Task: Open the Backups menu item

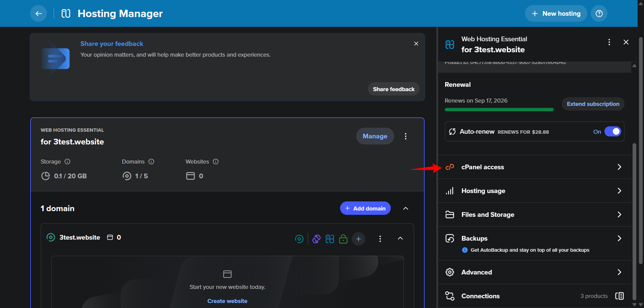Action: pyautogui.click(x=534, y=238)
